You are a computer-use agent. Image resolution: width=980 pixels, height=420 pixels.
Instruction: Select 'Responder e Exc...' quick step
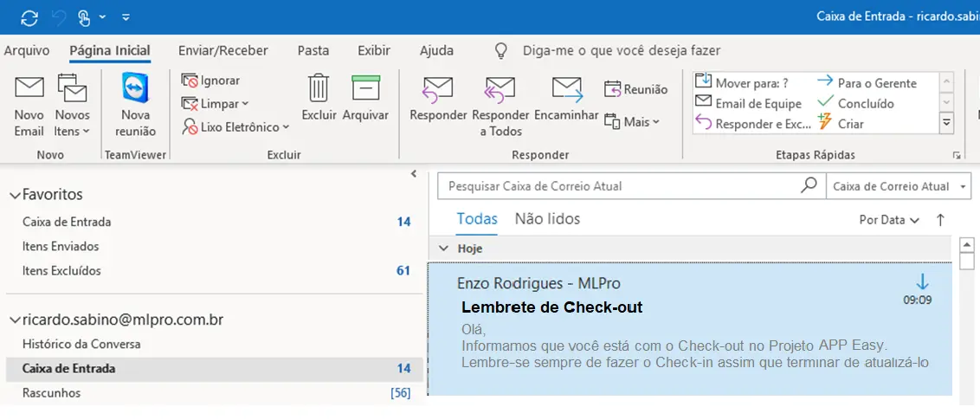752,124
